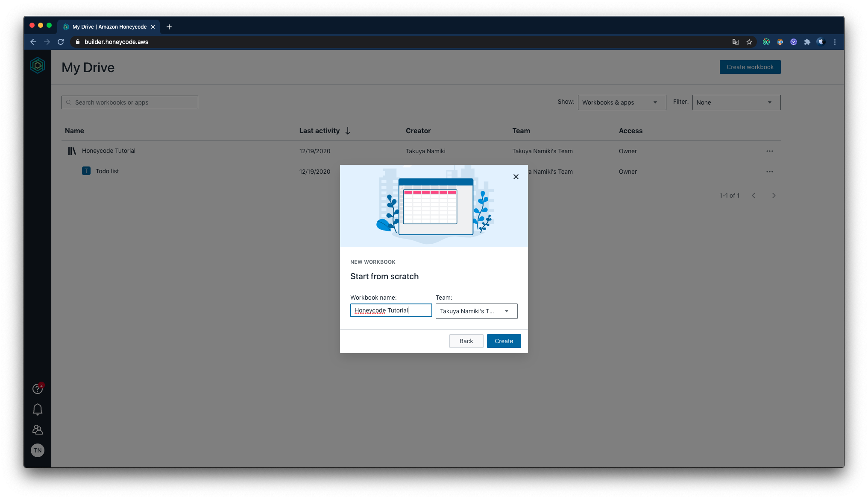Click the Honeycode Tutorial workbook icon
This screenshot has width=868, height=499.
[72, 151]
